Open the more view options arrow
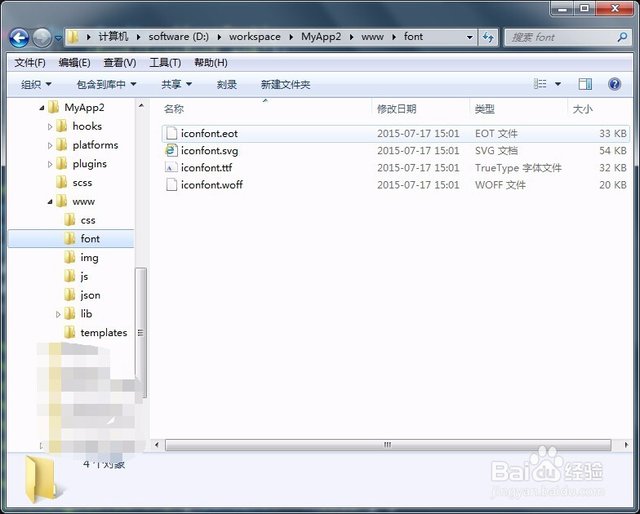Image resolution: width=640 pixels, height=514 pixels. click(558, 84)
